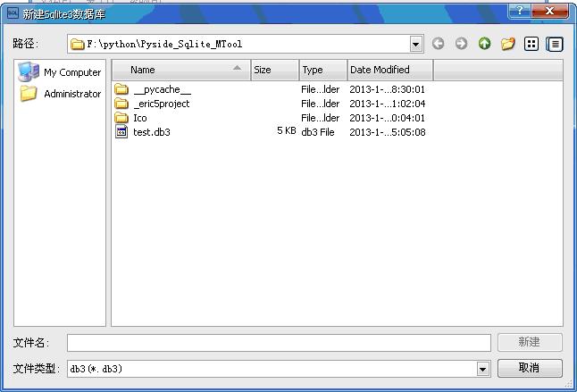Click the File...lder type of __pycache__

[320, 89]
